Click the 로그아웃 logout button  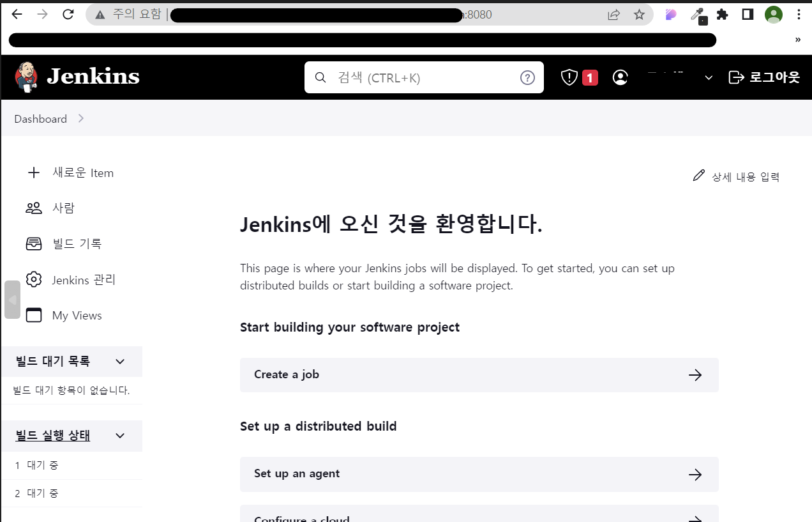tap(764, 77)
